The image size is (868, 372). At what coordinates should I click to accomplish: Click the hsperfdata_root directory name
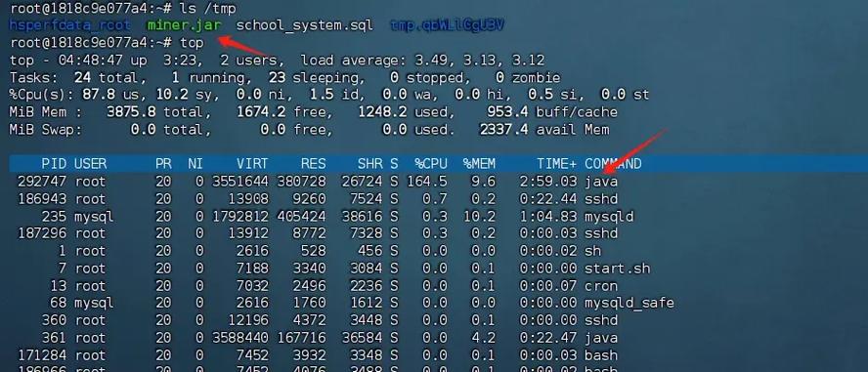pos(69,25)
